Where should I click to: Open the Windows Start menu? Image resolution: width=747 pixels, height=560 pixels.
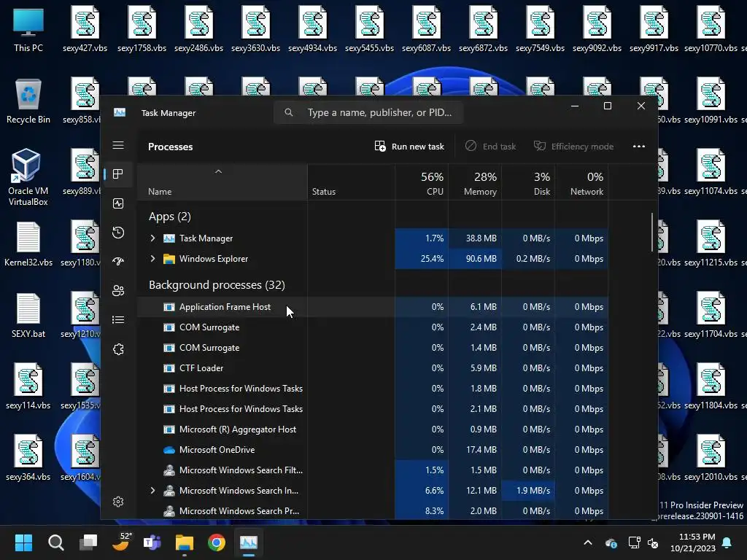(23, 542)
